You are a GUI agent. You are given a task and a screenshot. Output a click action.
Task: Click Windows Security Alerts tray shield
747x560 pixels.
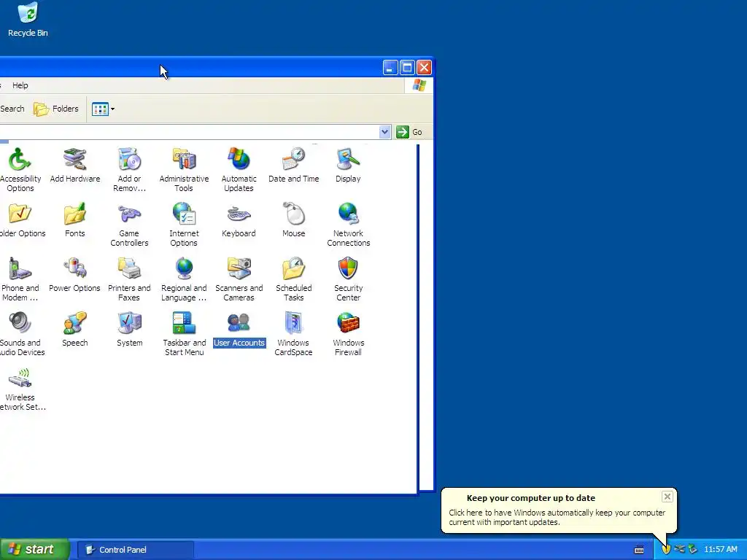tap(666, 550)
